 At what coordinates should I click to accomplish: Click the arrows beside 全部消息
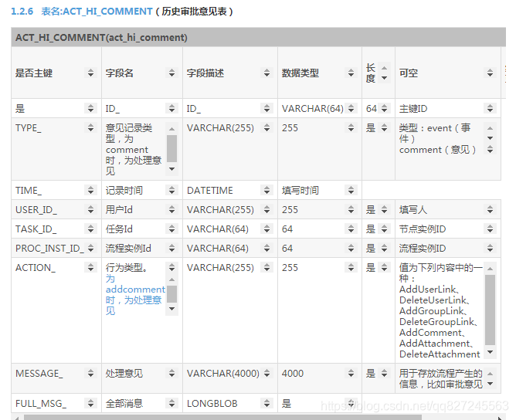coord(171,403)
